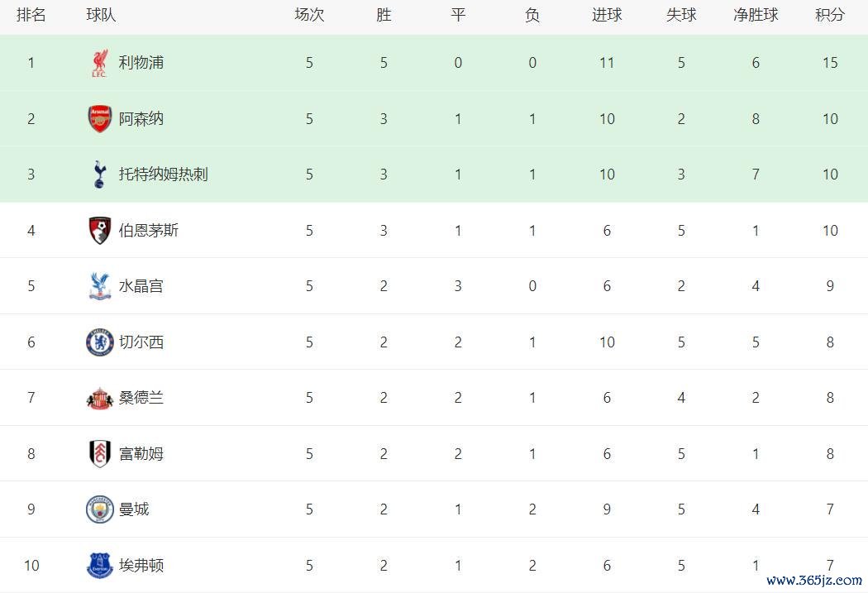Click the 排名 column header

31,15
